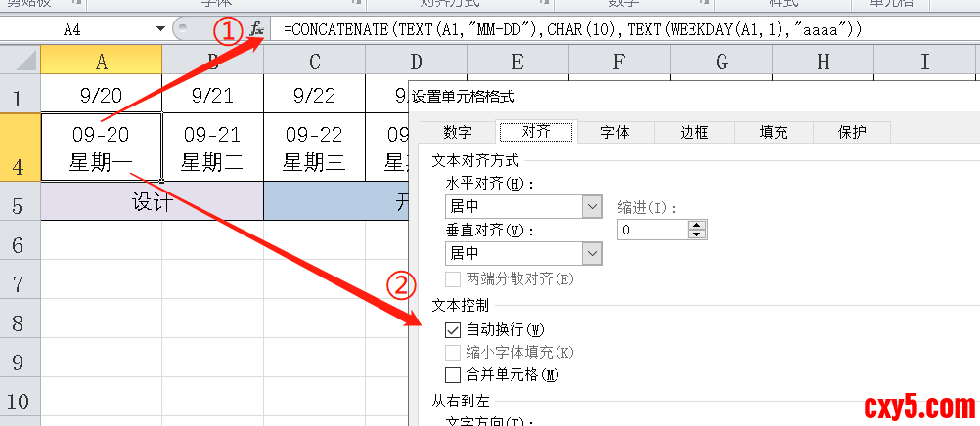Click the select-all corner of the sheet

(x=20, y=62)
